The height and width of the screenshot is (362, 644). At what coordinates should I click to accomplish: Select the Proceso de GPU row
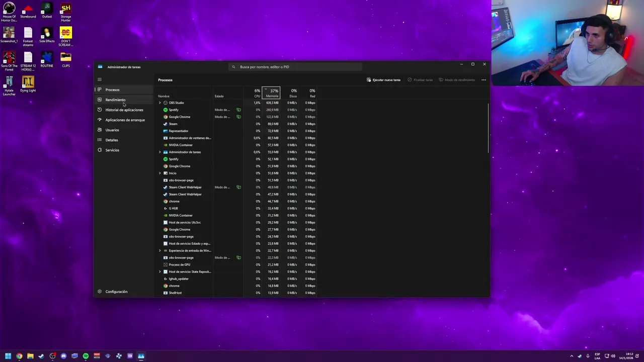pos(237,264)
